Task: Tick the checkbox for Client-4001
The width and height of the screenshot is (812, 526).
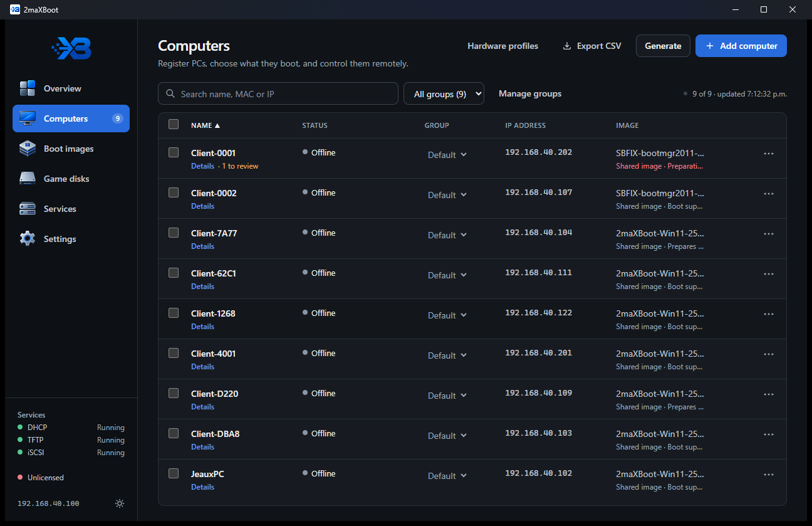Action: pyautogui.click(x=174, y=353)
